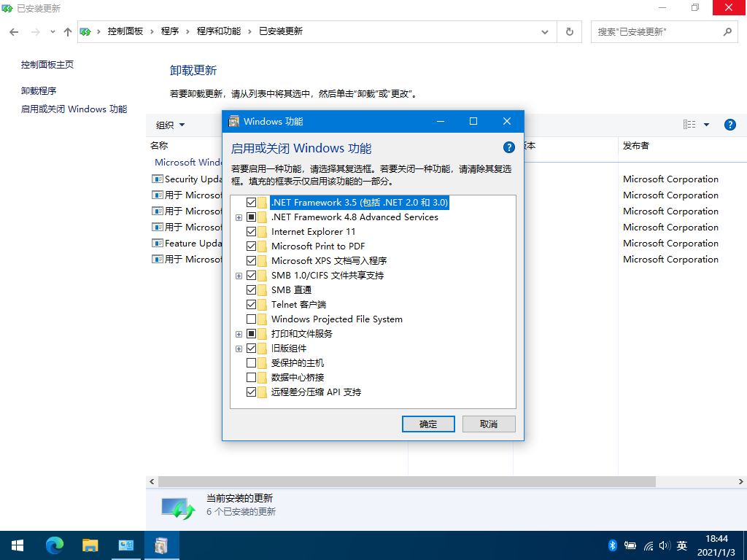Open the view options dropdown arrow

[x=706, y=125]
